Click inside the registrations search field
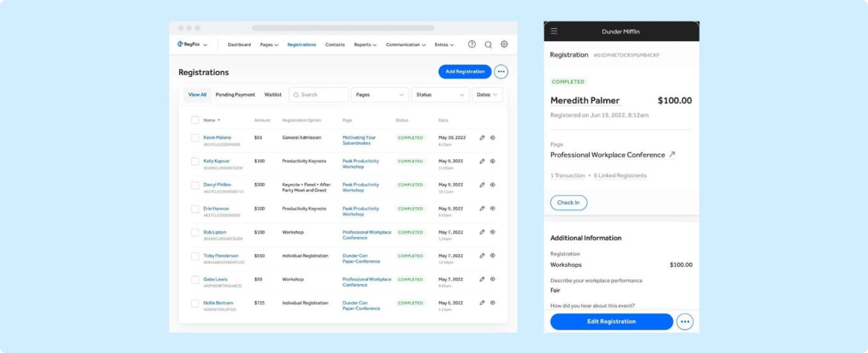This screenshot has width=868, height=353. 318,94
